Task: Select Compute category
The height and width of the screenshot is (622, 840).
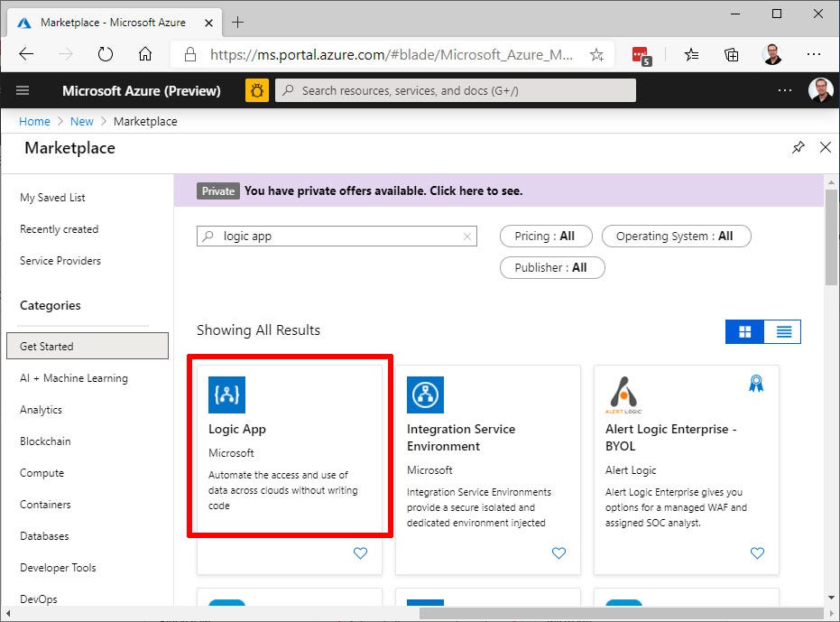Action: pyautogui.click(x=42, y=473)
